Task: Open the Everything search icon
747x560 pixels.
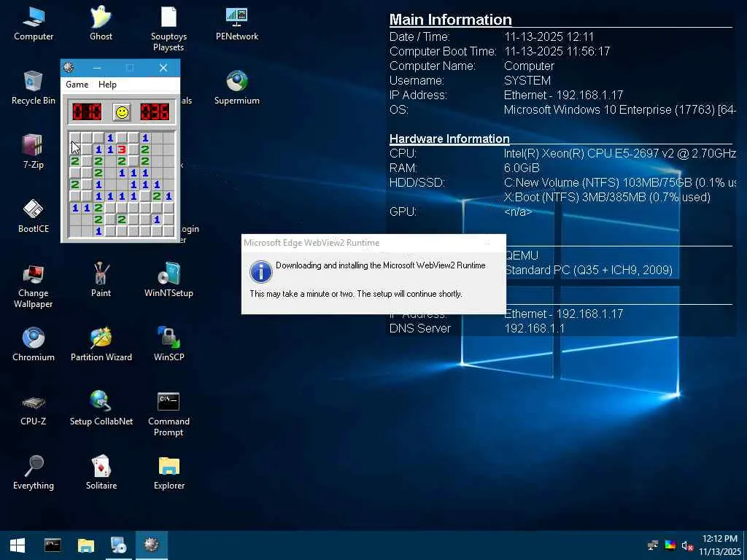Action: (x=34, y=472)
